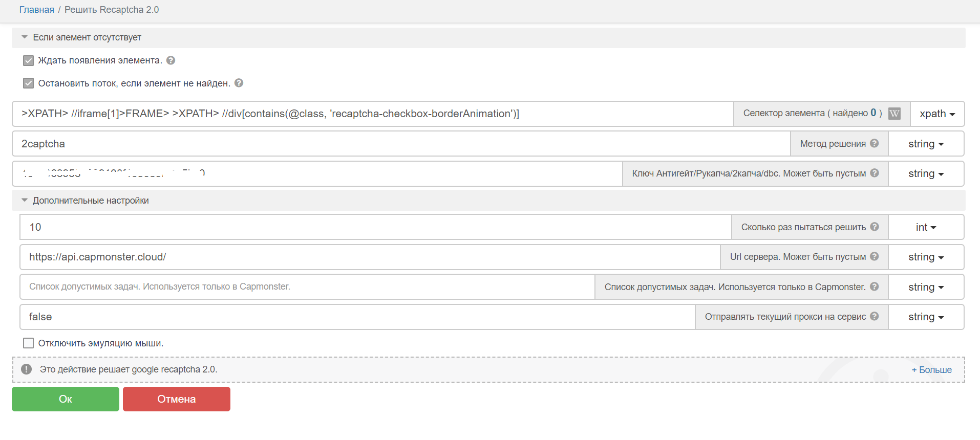Click help icon for 'Отправлять текущий прокси на сервис'
Image resolution: width=980 pixels, height=440 pixels.
875,316
